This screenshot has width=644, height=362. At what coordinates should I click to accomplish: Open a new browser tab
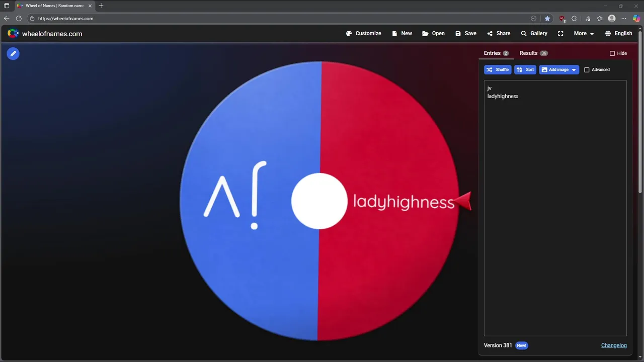[x=101, y=6]
